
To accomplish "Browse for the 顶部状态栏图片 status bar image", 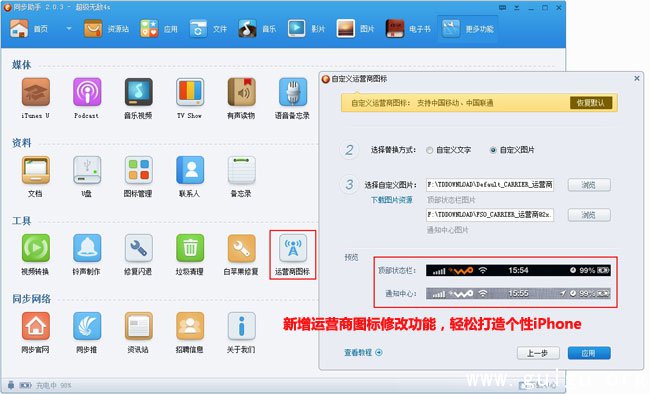I will [x=589, y=185].
